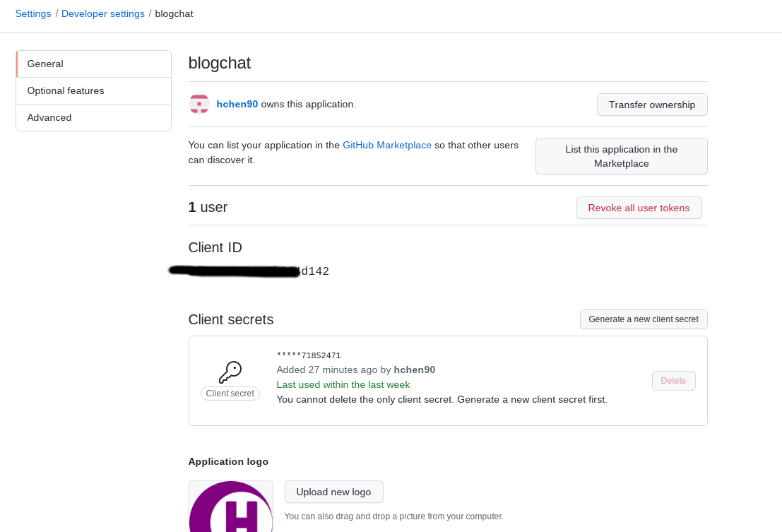Open the GitHub Marketplace link

[387, 145]
